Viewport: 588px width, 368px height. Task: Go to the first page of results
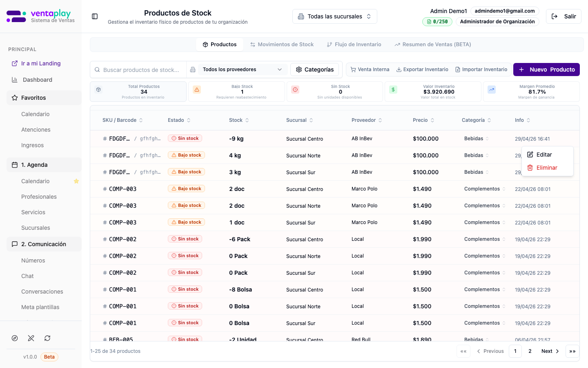click(463, 351)
